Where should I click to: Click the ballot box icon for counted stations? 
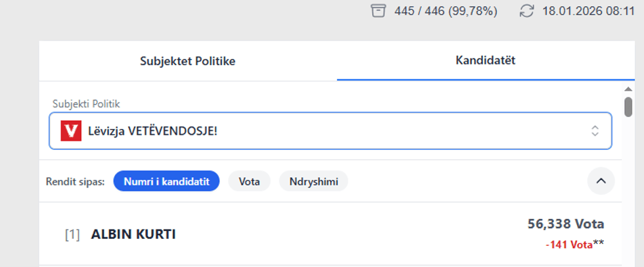pyautogui.click(x=377, y=11)
